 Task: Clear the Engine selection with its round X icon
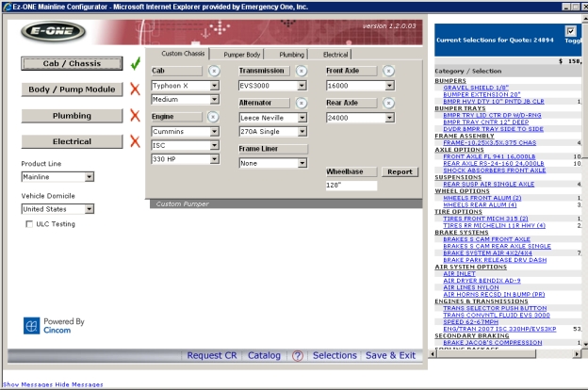click(x=213, y=117)
